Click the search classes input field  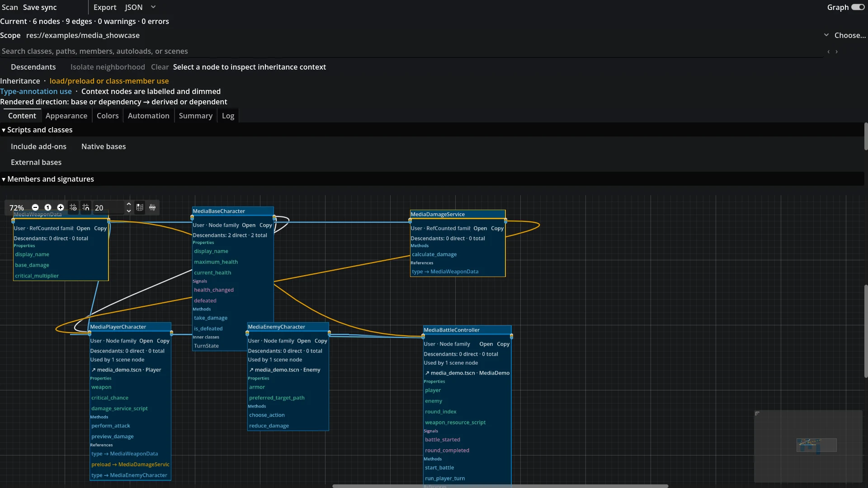(411, 51)
